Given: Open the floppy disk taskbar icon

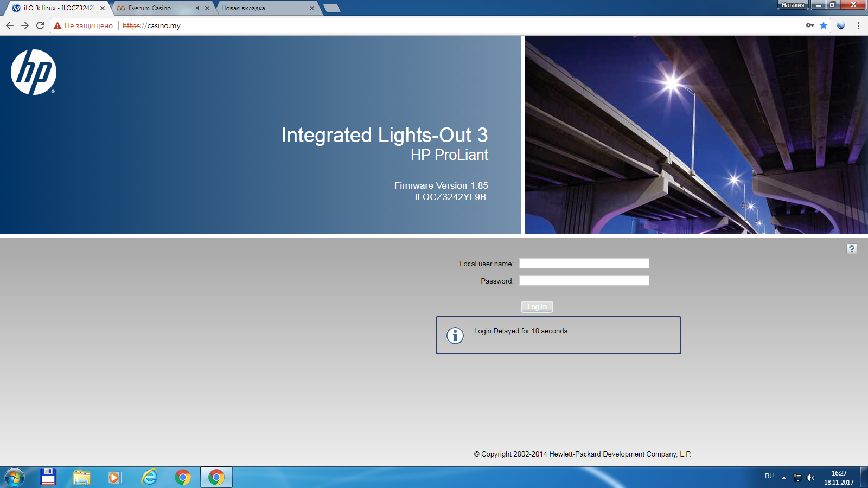Looking at the screenshot, I should point(48,477).
